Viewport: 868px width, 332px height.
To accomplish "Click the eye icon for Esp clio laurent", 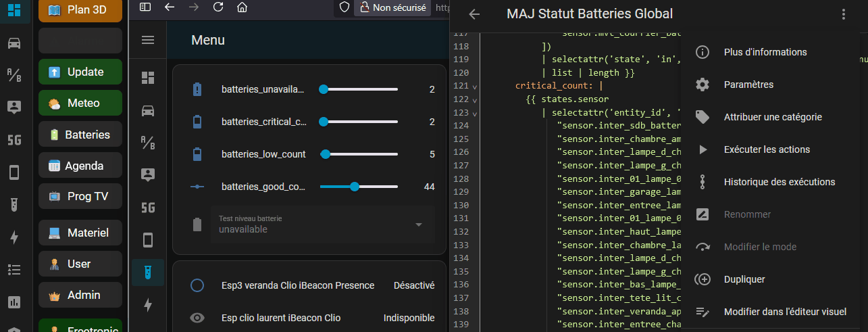I will (197, 318).
